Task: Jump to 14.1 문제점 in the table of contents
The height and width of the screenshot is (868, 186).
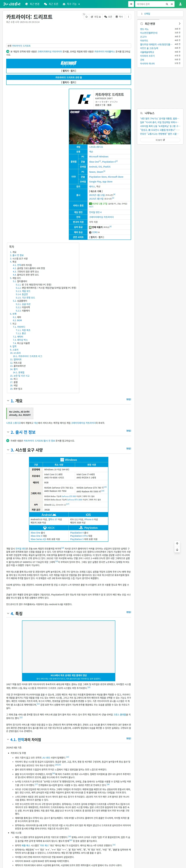Action: [x=19, y=372]
